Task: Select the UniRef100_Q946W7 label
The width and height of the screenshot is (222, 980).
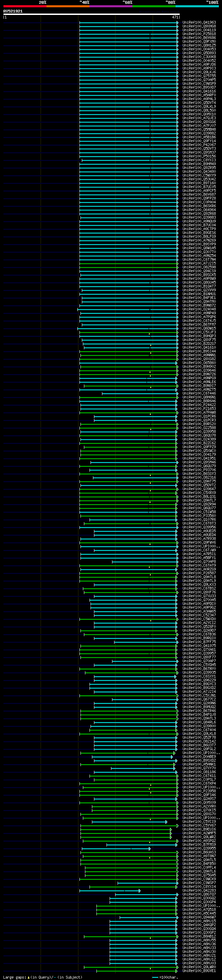Action: [199, 917]
